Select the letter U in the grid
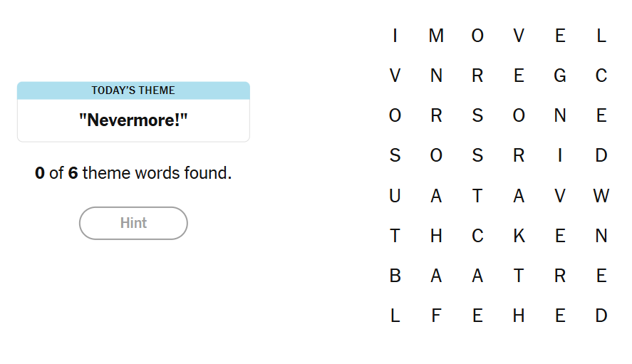 [395, 196]
